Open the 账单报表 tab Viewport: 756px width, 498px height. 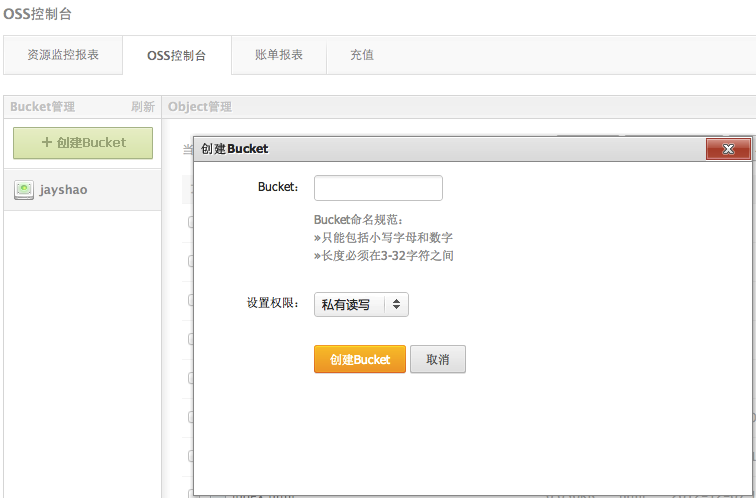click(x=279, y=55)
